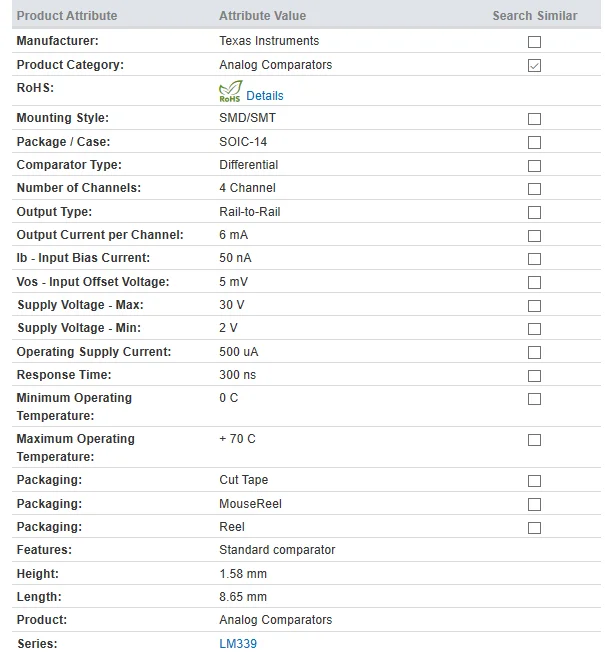Tick the Mounting Style SMD/SMT checkbox

[534, 119]
